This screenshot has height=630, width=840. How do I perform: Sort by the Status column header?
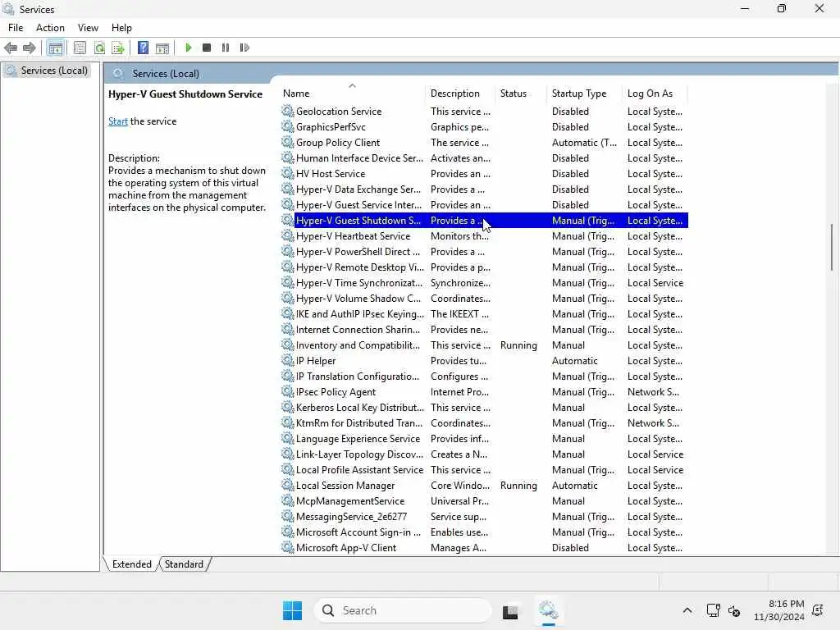point(521,94)
